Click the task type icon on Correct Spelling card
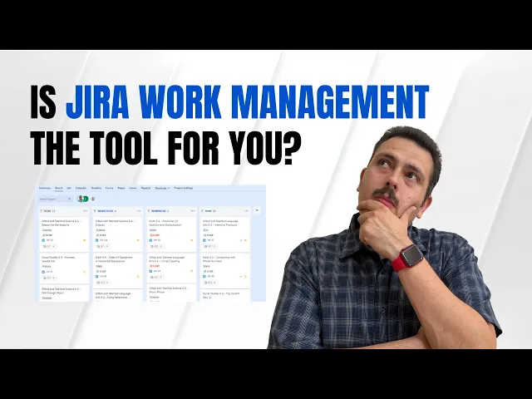The height and width of the screenshot is (399, 532). [150, 271]
